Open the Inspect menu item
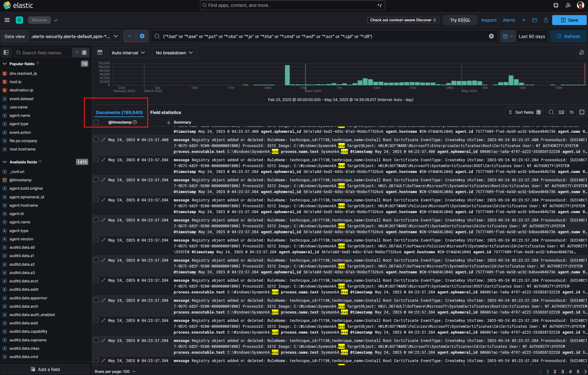The height and width of the screenshot is (375, 588). tap(489, 20)
